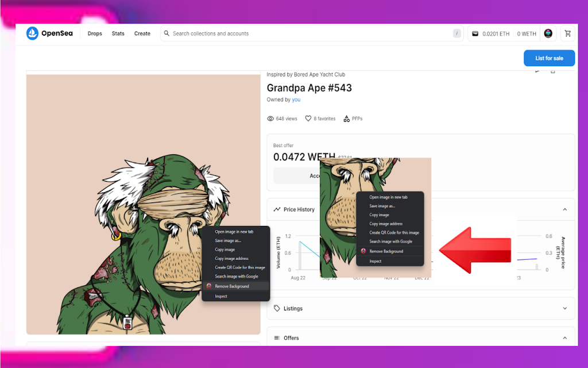The height and width of the screenshot is (368, 588).
Task: Expand the Listings section chevron
Action: coord(565,308)
